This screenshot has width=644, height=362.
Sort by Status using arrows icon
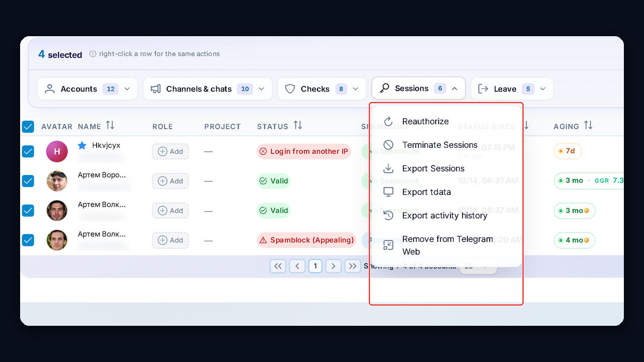tap(298, 126)
